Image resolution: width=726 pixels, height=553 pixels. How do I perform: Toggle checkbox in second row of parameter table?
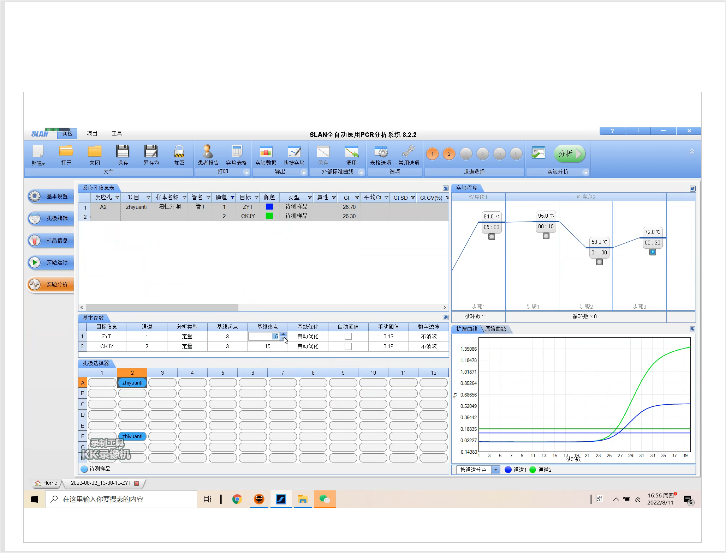click(347, 346)
